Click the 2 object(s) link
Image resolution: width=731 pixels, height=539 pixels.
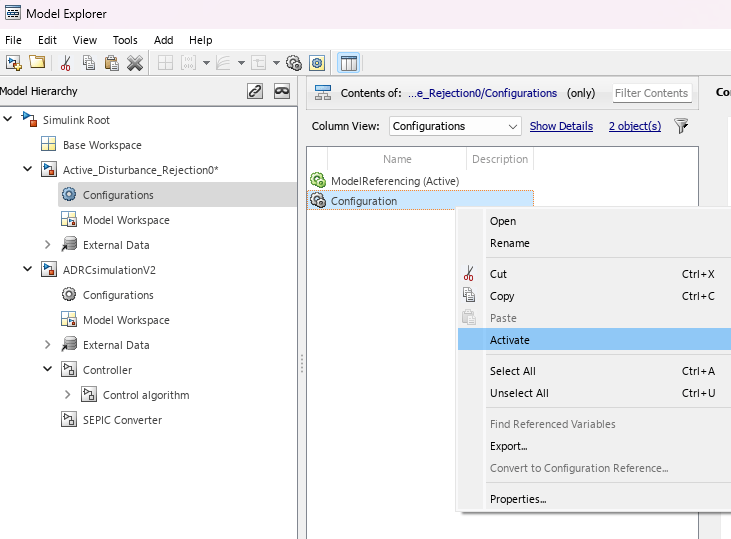point(635,126)
